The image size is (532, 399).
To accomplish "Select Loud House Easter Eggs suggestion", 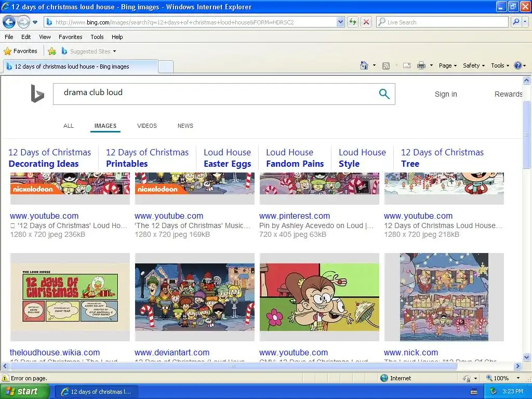I will 228,158.
